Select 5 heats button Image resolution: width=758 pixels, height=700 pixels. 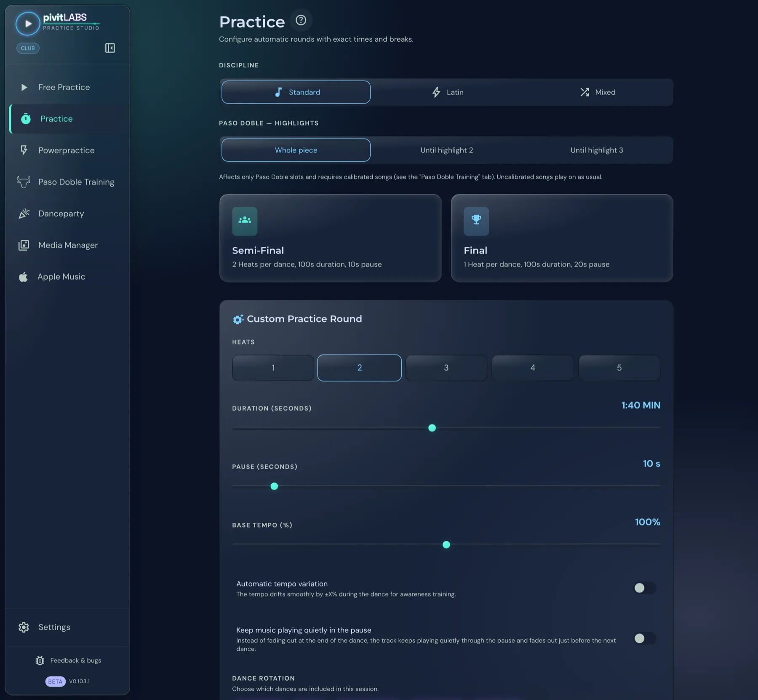tap(619, 368)
